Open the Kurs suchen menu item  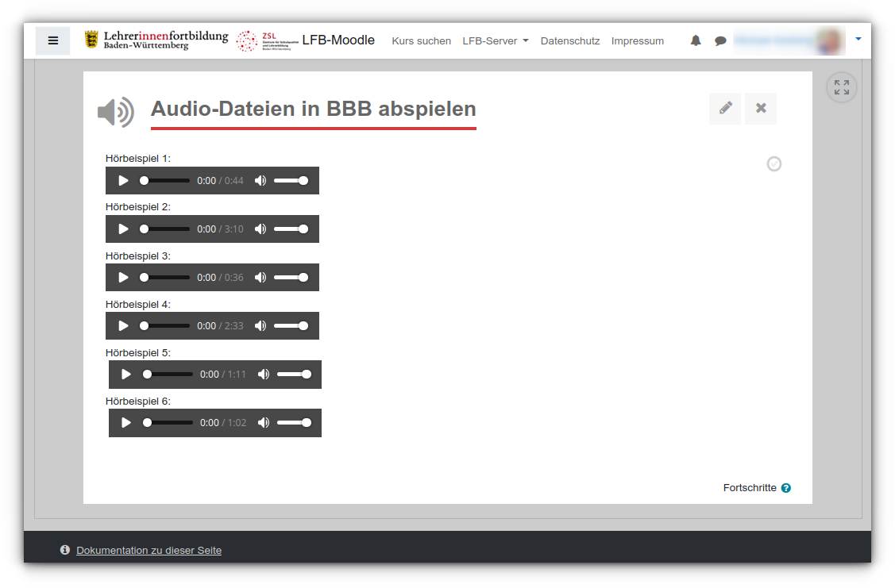pyautogui.click(x=421, y=40)
